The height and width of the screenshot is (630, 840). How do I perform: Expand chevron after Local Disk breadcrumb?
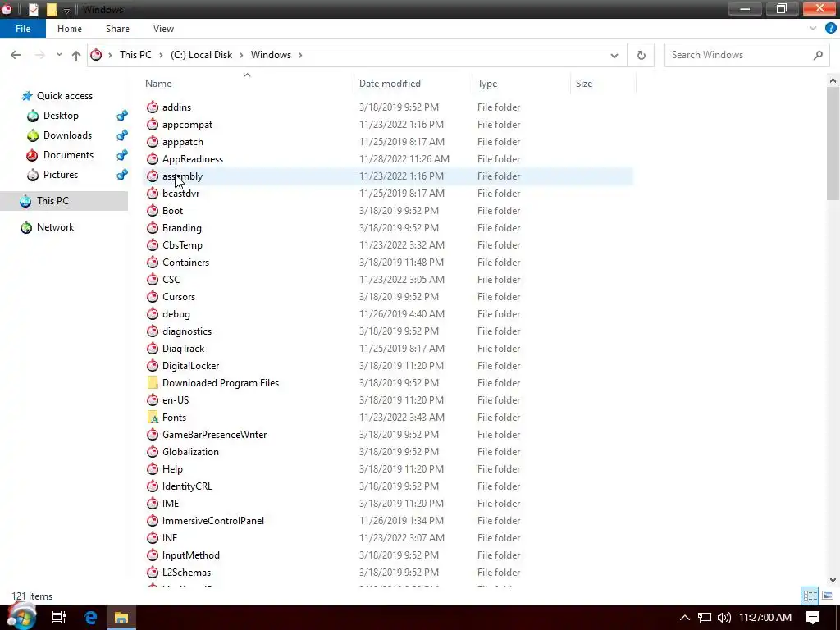[x=241, y=55]
